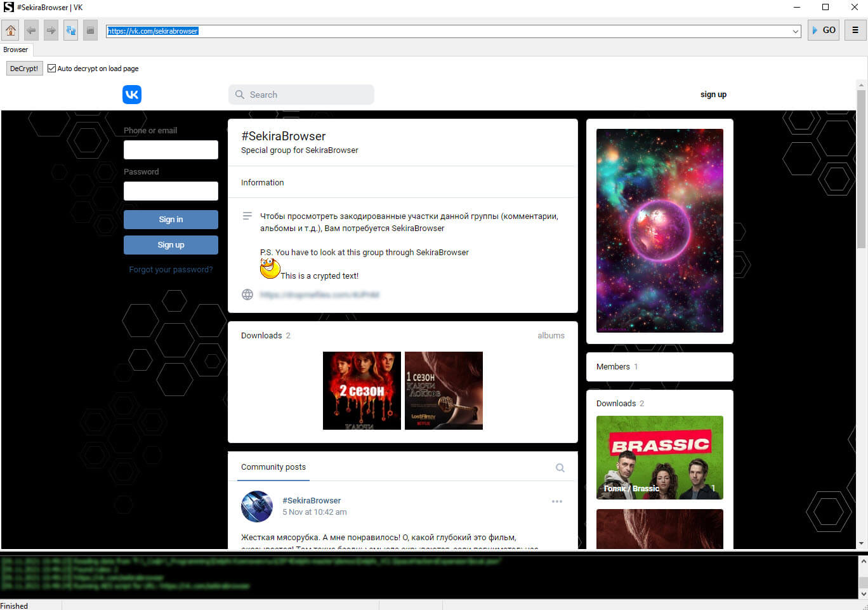Navigate back with the left arrow icon
868x610 pixels.
31,30
